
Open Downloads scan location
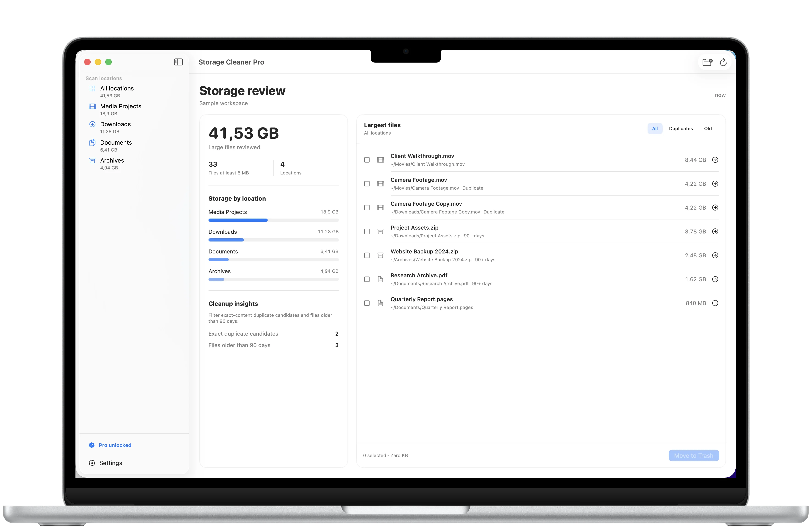(x=134, y=127)
